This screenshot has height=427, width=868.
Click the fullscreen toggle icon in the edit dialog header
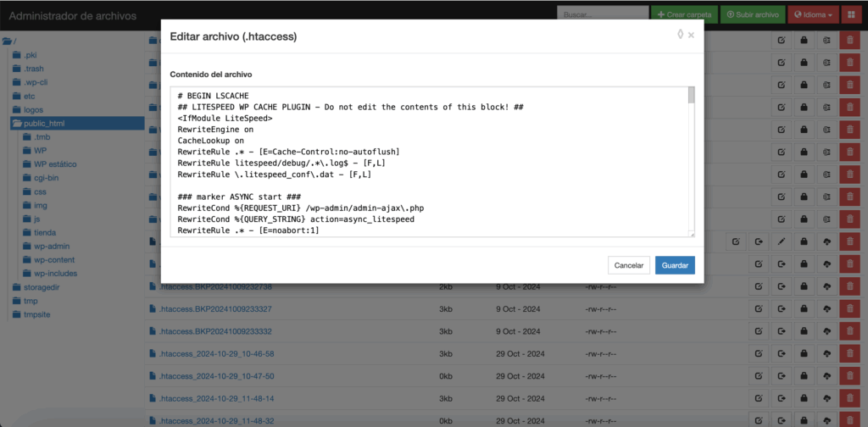[680, 35]
